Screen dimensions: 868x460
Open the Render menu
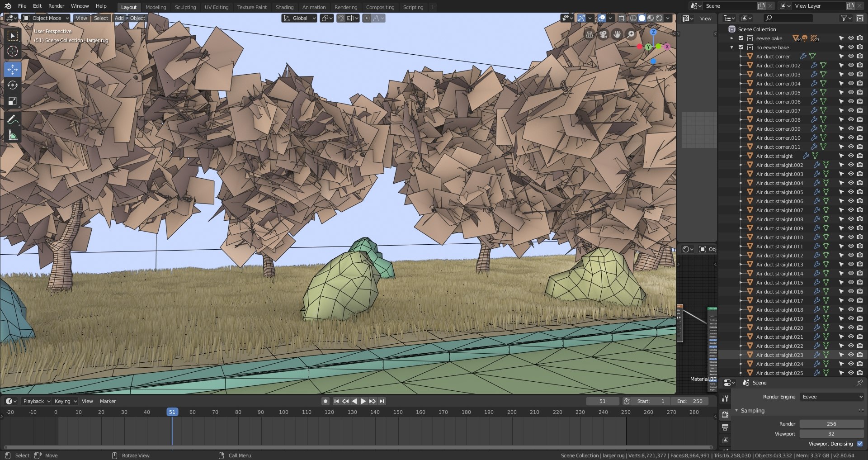pyautogui.click(x=56, y=6)
